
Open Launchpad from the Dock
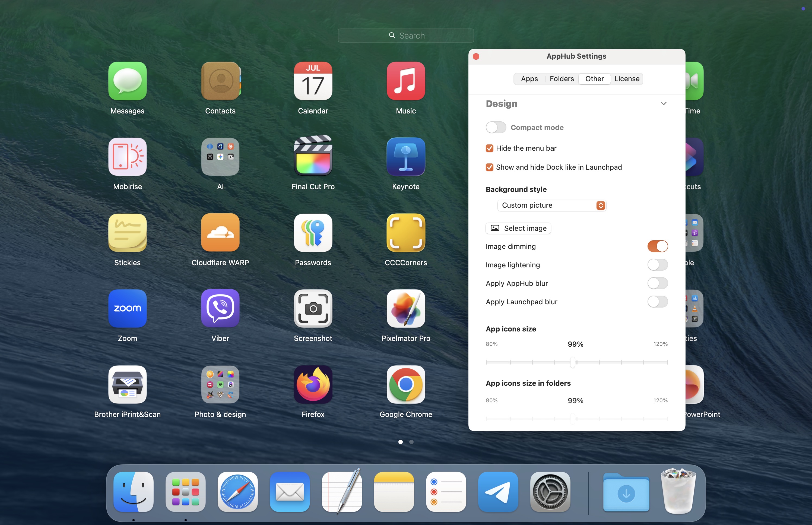(x=186, y=492)
